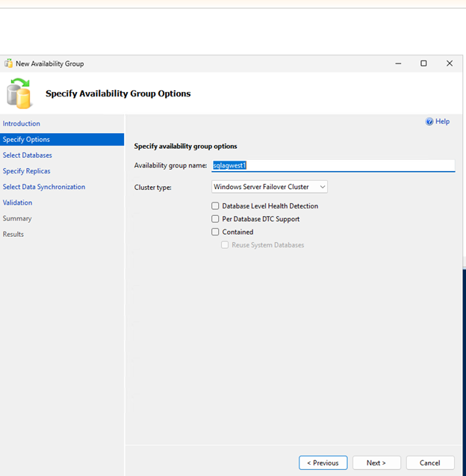Image resolution: width=466 pixels, height=476 pixels.
Task: Select the Specify Options step
Action: [x=26, y=140]
